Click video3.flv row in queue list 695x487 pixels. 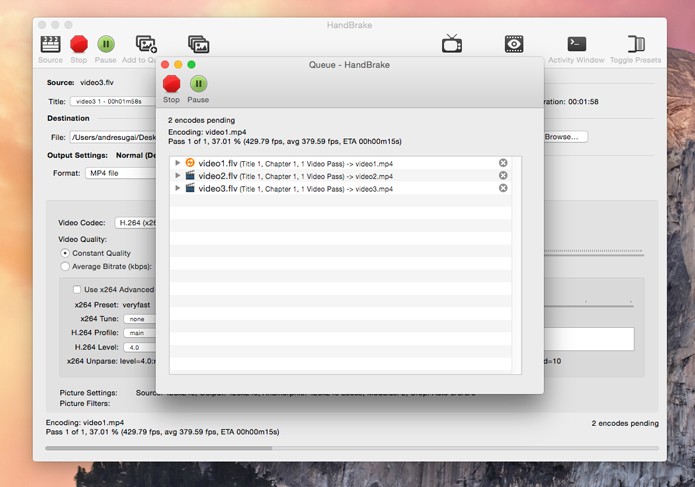click(x=340, y=188)
